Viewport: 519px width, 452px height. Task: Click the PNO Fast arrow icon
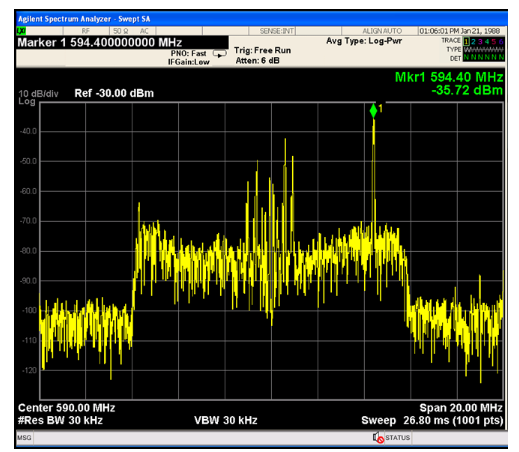[x=219, y=54]
